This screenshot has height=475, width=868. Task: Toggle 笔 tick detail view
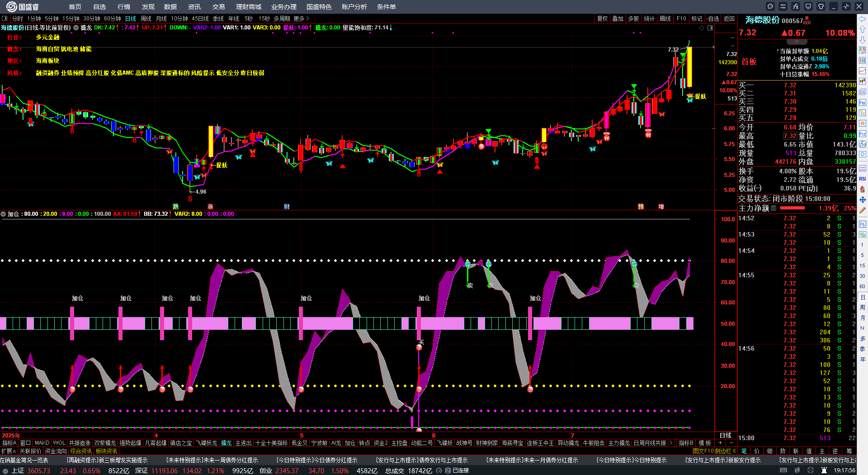744,451
